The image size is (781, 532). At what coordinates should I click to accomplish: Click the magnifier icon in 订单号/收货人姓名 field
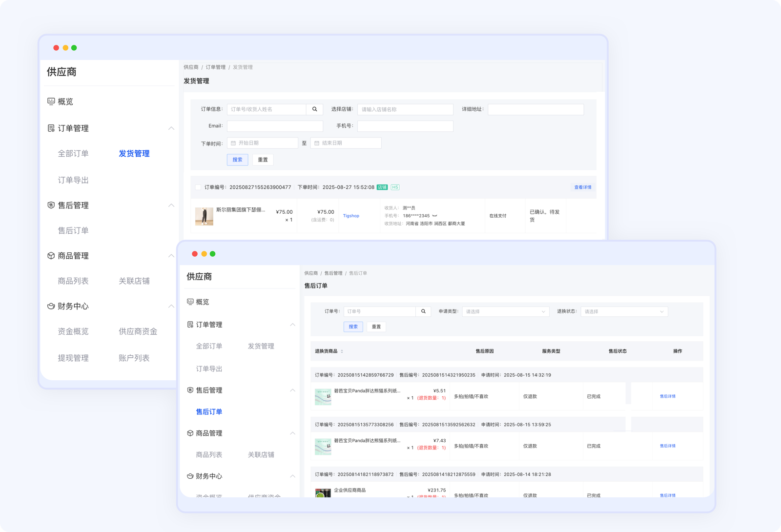click(x=315, y=109)
